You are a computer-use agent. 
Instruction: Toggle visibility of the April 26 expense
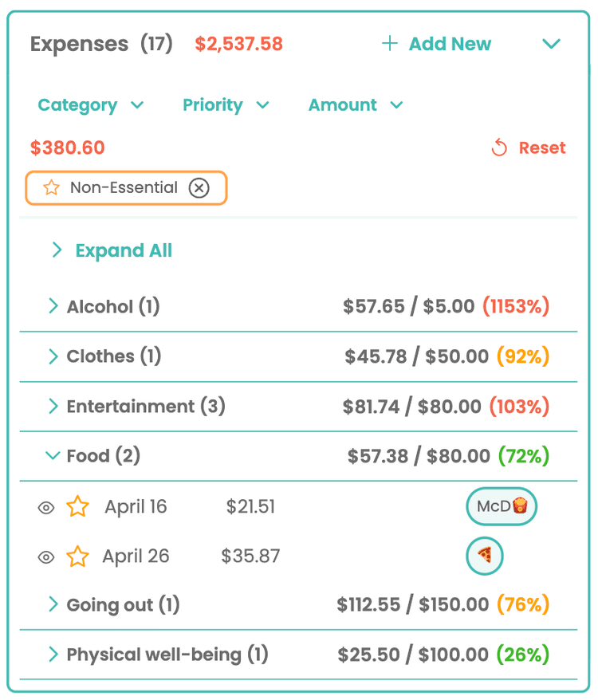click(x=45, y=556)
